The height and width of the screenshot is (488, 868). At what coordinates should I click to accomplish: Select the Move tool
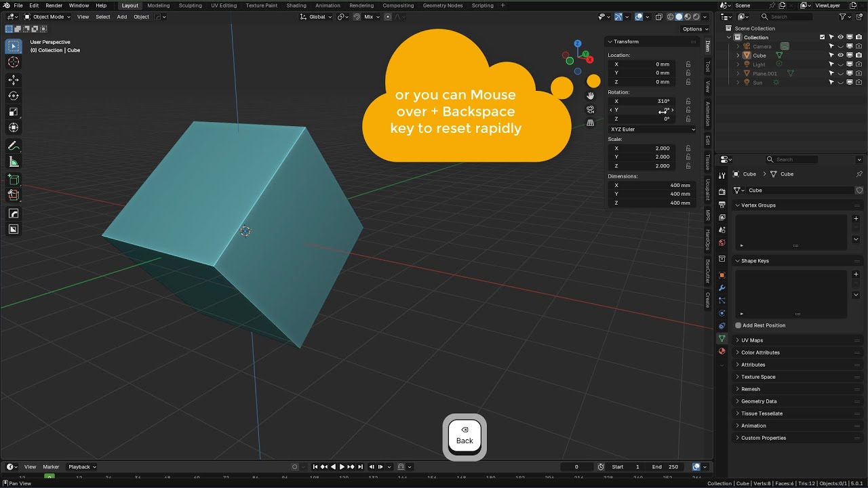pyautogui.click(x=14, y=80)
